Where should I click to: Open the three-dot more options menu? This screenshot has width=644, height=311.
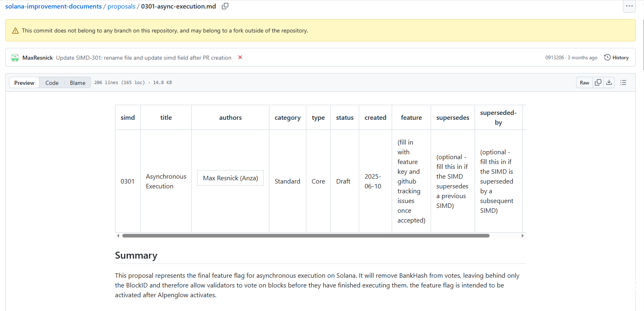coord(629,6)
